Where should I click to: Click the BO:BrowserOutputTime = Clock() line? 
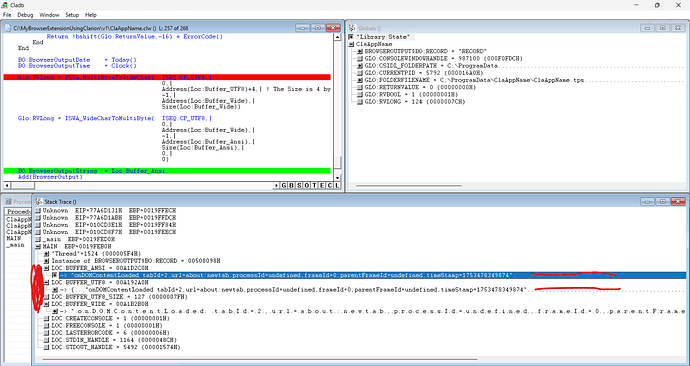point(77,66)
